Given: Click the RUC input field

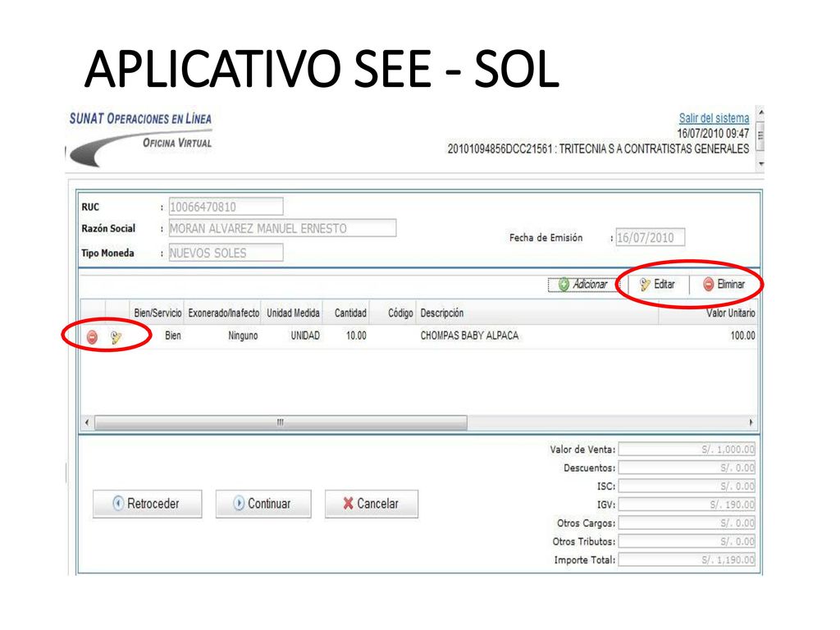Looking at the screenshot, I should 226,207.
